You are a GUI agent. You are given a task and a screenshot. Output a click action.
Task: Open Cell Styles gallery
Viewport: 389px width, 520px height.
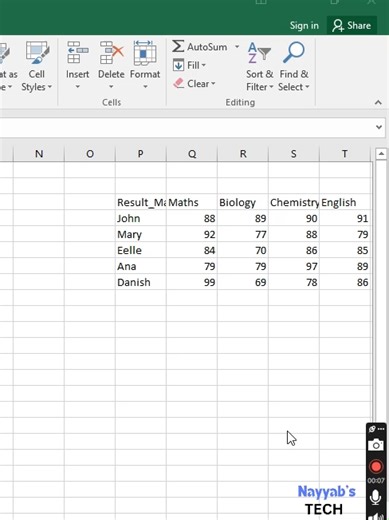[36, 67]
